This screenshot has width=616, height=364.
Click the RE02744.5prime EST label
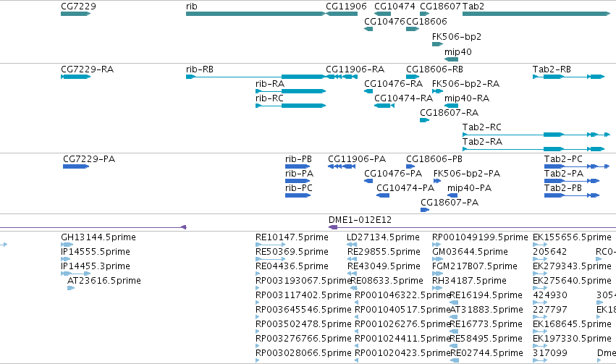(x=486, y=353)
